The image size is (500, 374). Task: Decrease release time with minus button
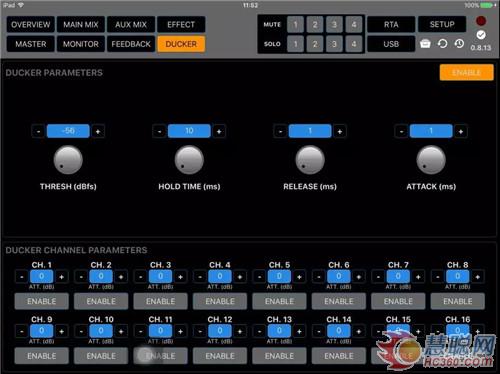[x=280, y=131]
